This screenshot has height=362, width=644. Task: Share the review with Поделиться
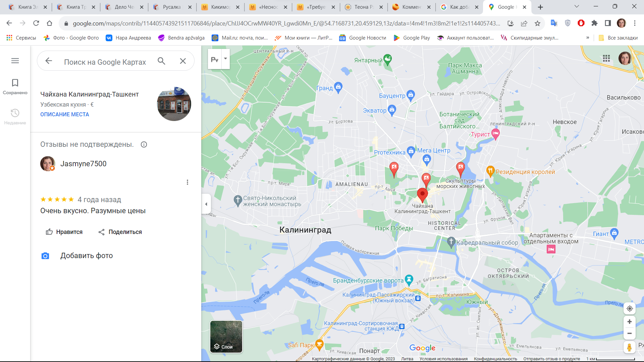pyautogui.click(x=120, y=232)
